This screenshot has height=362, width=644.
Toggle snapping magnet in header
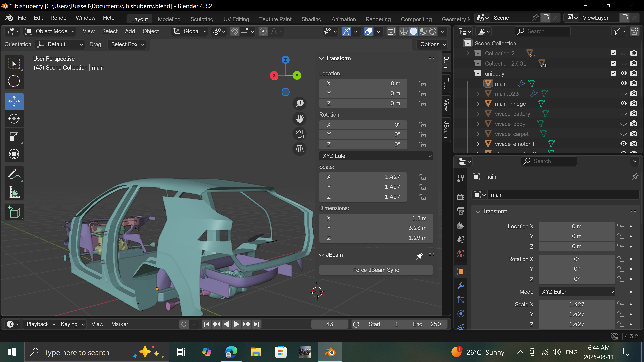(234, 31)
